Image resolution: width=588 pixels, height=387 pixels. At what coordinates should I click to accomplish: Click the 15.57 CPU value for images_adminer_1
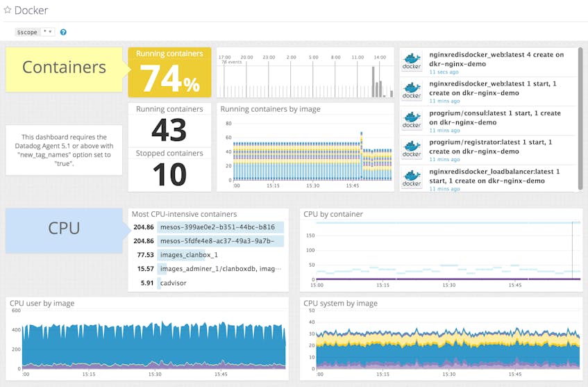tap(146, 269)
